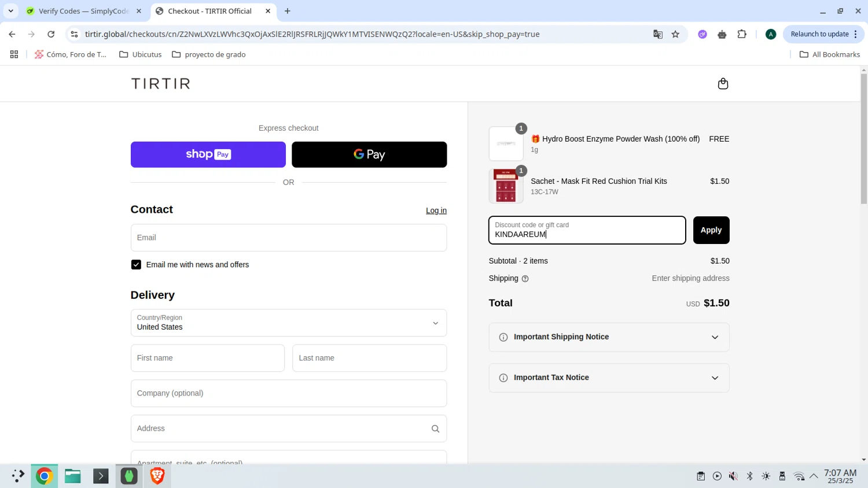Click the purple extension icon in toolbar
868x488 pixels.
(x=703, y=34)
